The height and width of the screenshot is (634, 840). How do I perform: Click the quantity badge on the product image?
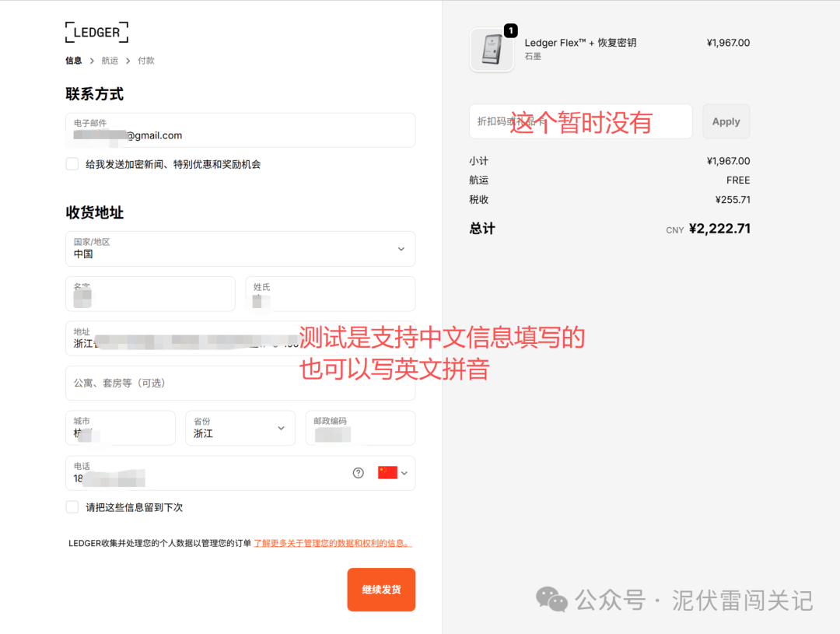point(510,31)
